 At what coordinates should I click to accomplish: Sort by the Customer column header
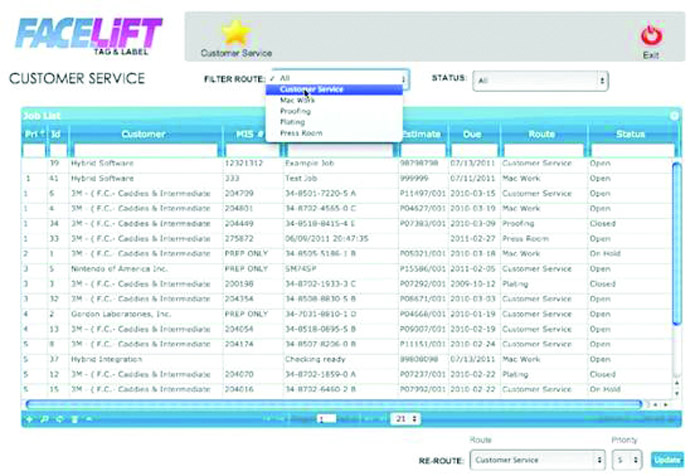click(150, 133)
